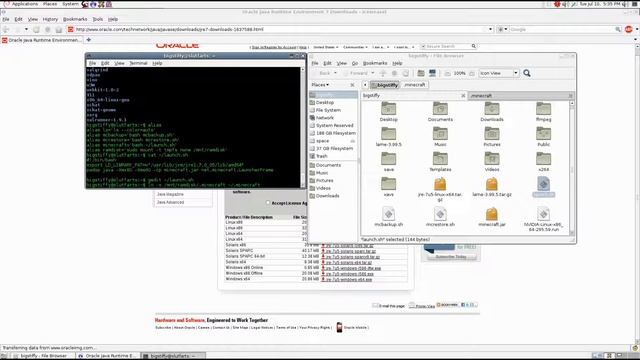Open the Applications menu in the top panel
Image resolution: width=640 pixels, height=360 pixels.
(24, 4)
